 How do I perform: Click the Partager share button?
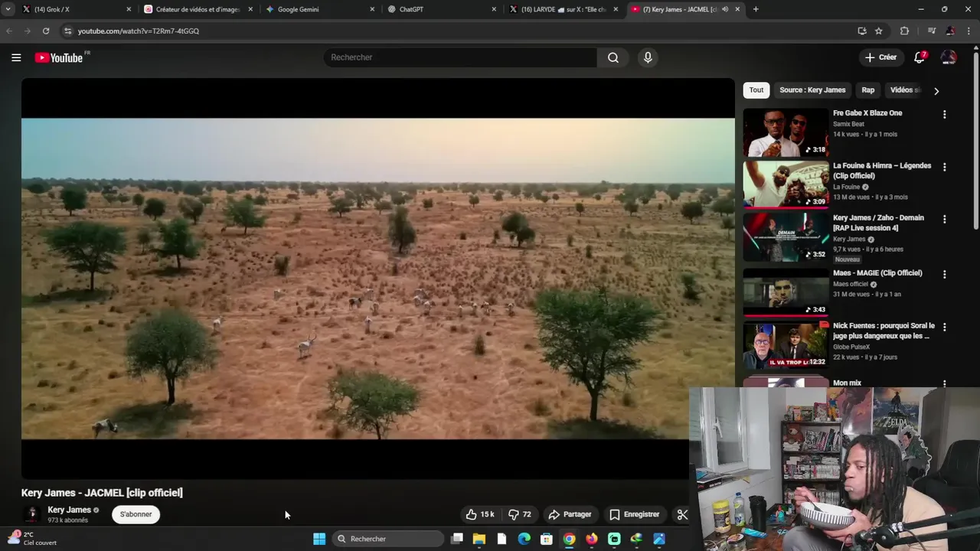pyautogui.click(x=570, y=514)
